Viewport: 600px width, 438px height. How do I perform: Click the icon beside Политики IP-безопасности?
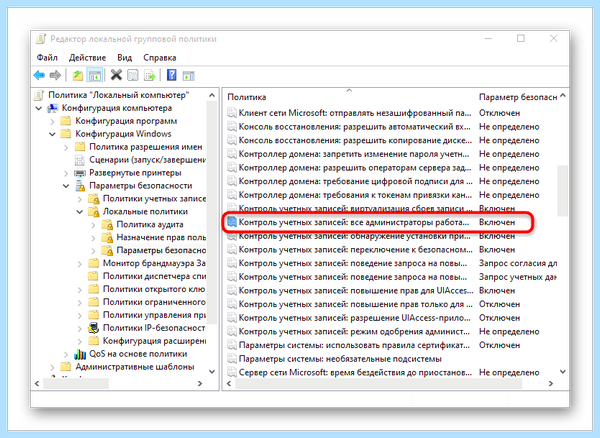tap(93, 328)
